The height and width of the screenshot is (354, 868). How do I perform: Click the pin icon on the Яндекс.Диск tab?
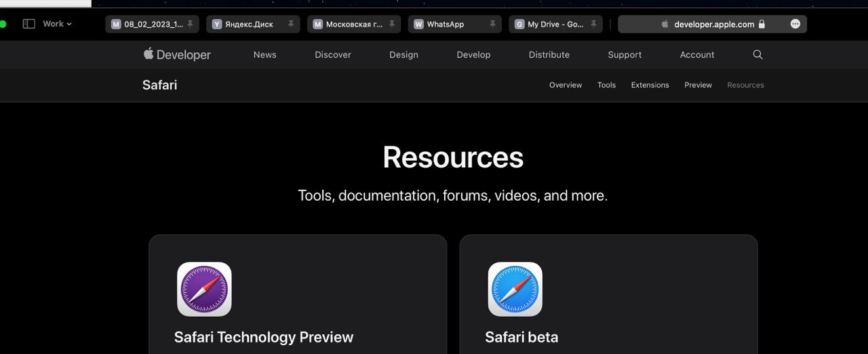click(x=291, y=24)
